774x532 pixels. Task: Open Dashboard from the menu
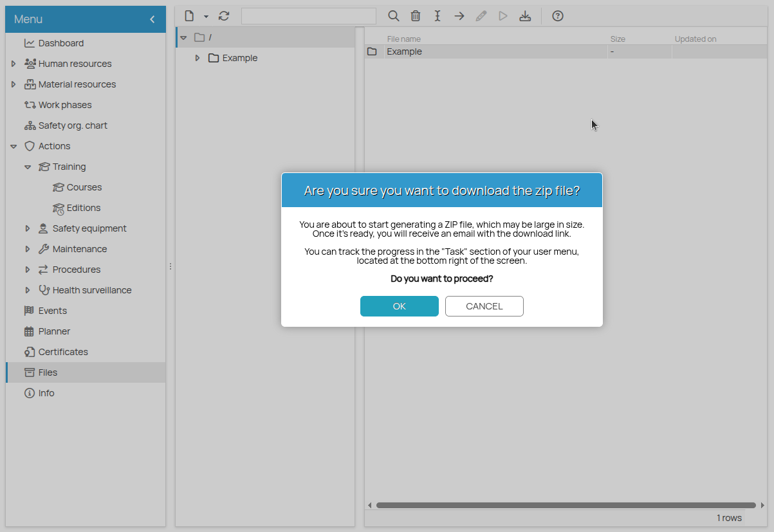(61, 43)
